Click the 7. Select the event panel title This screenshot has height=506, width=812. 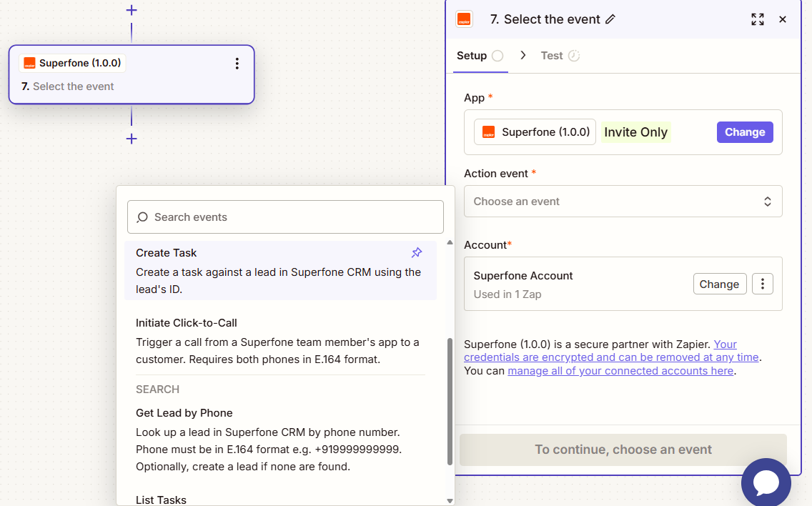[545, 19]
